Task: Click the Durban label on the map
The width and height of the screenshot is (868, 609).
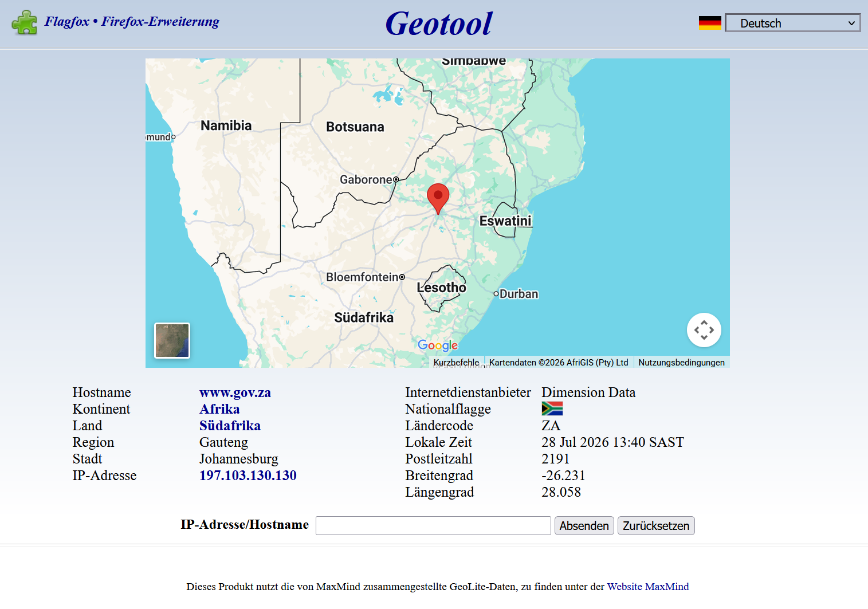Action: pos(519,294)
